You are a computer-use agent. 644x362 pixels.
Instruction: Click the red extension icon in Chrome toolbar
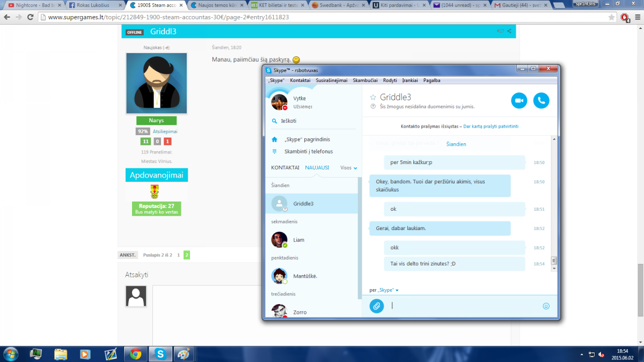625,17
